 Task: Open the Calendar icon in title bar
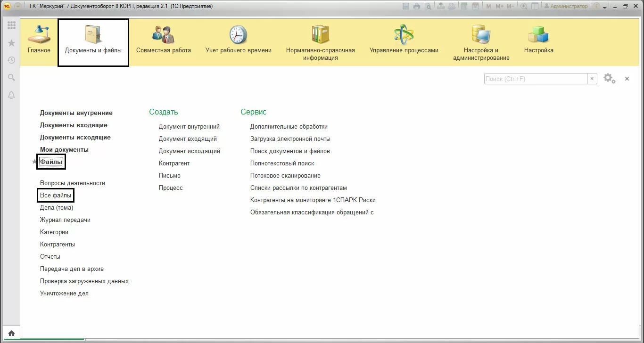click(x=475, y=7)
